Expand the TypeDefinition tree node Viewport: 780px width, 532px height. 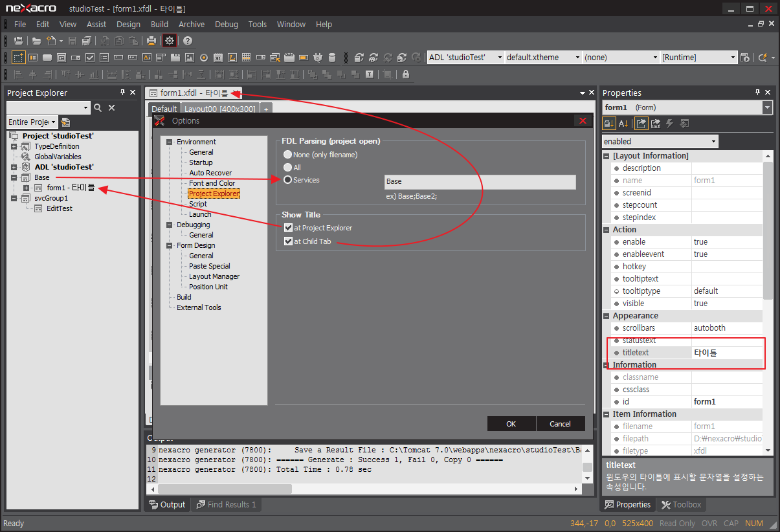tap(14, 146)
